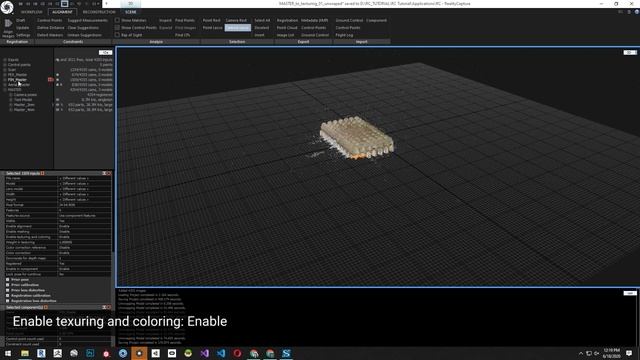
Task: Open the notification center icon
Action: [629, 353]
